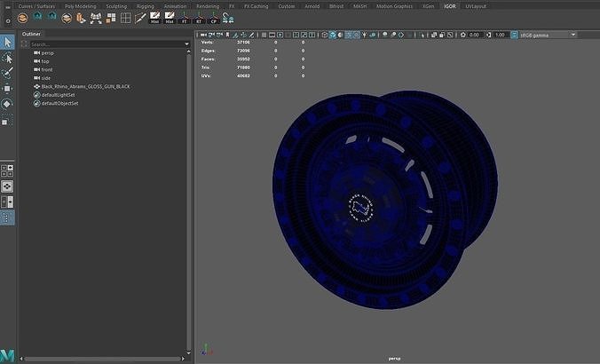Open Motion Graphics shelf tab
The width and height of the screenshot is (600, 364).
[394, 6]
